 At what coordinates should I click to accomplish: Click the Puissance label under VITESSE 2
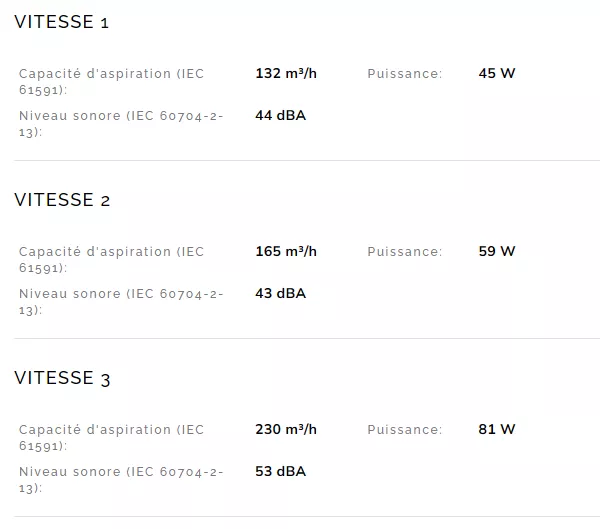[404, 252]
